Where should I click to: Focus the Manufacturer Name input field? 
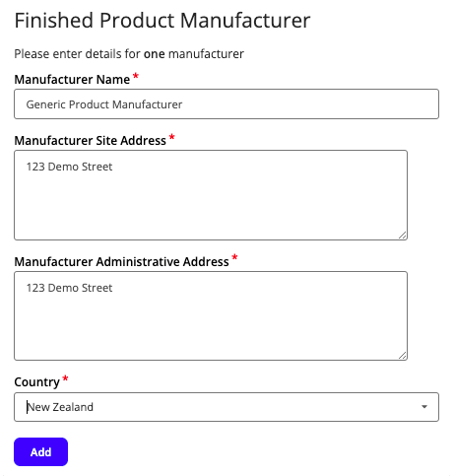[227, 104]
